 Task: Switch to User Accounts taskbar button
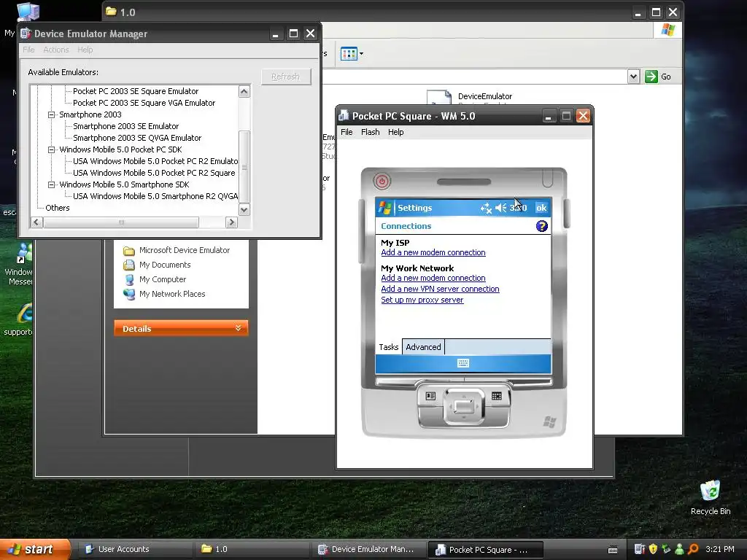coord(135,549)
